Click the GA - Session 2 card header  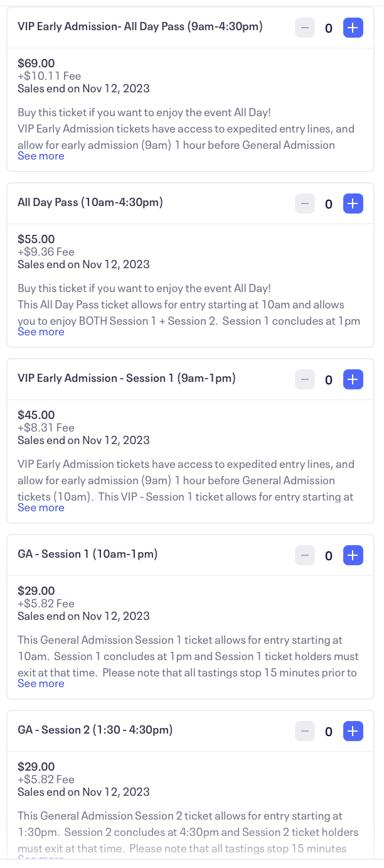[x=95, y=730]
